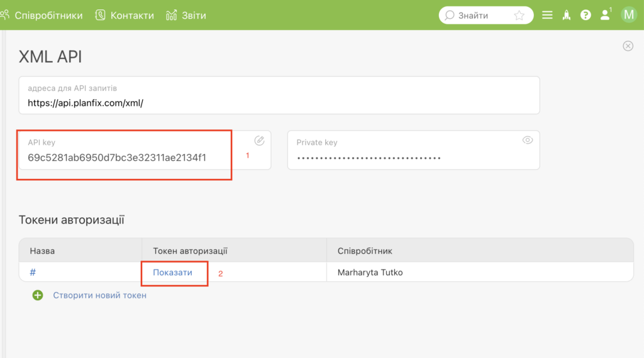Screen dimensions: 644x358
Task: Open the profile avatar M
Action: coord(629,15)
